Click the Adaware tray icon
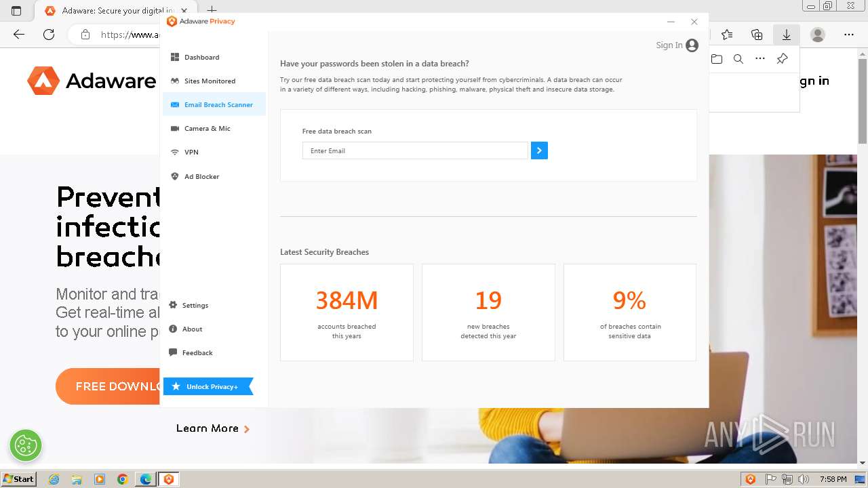 [x=751, y=479]
